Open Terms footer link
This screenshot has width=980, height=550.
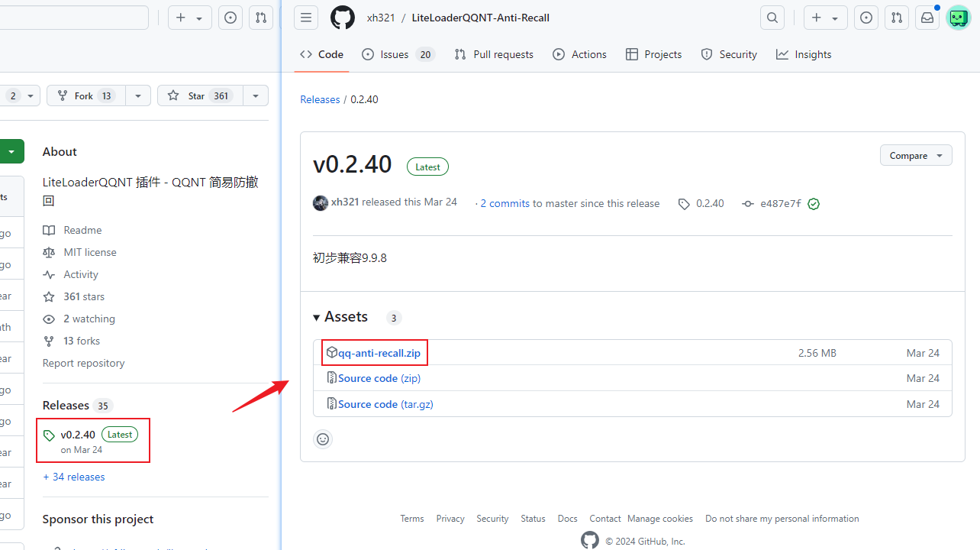click(411, 519)
